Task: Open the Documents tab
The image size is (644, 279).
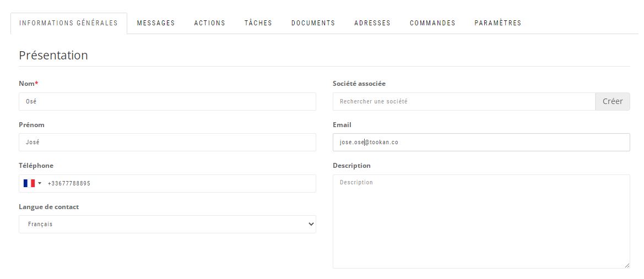Action: click(313, 23)
